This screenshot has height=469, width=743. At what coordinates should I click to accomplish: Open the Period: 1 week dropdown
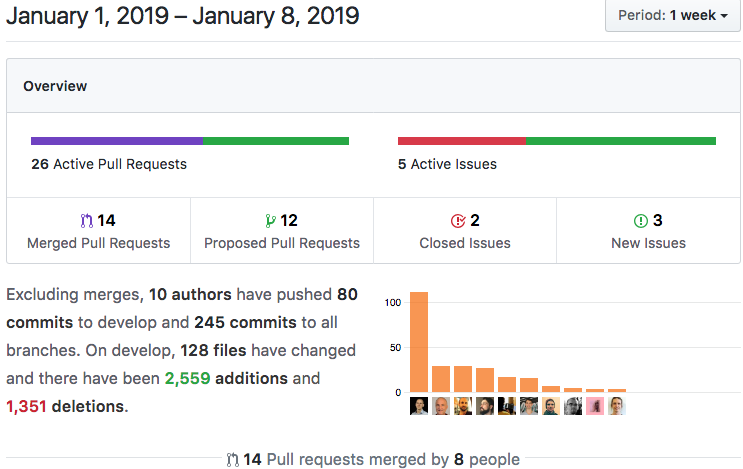673,16
